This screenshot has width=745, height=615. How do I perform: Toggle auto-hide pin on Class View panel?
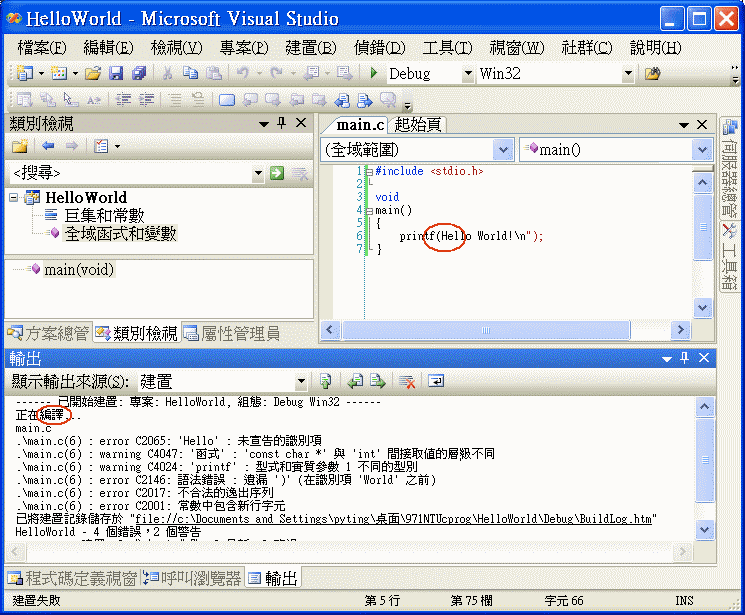click(x=281, y=124)
